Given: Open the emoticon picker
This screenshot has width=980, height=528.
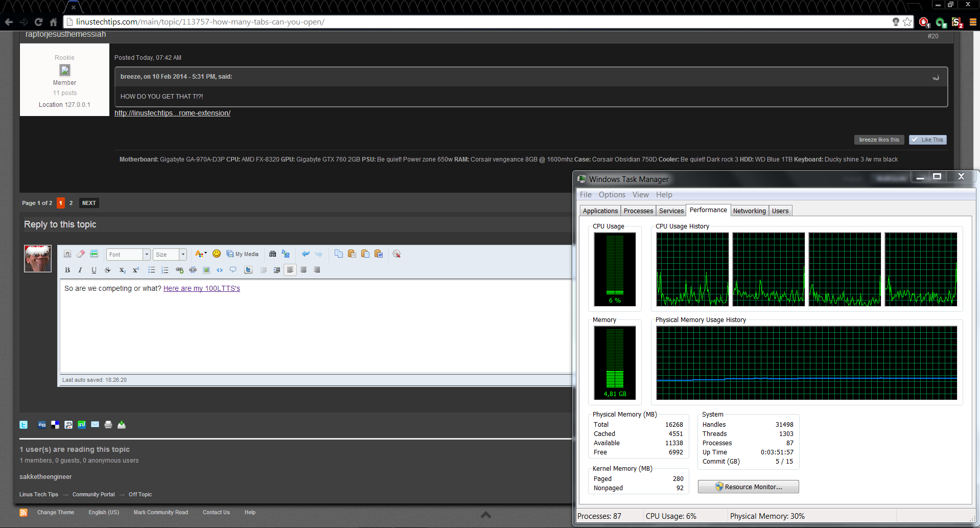Looking at the screenshot, I should click(217, 254).
